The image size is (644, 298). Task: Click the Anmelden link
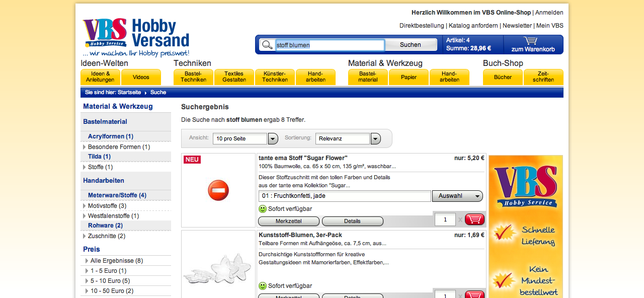[549, 13]
